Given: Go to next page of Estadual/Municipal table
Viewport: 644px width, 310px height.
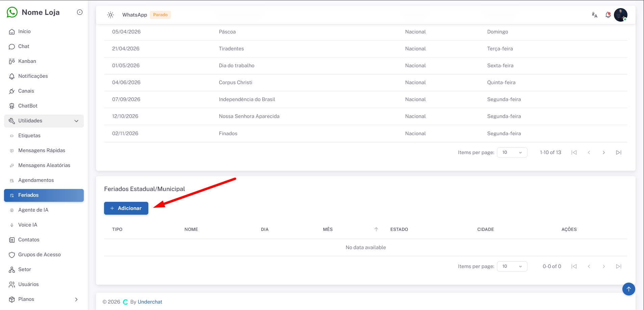Looking at the screenshot, I should [604, 266].
